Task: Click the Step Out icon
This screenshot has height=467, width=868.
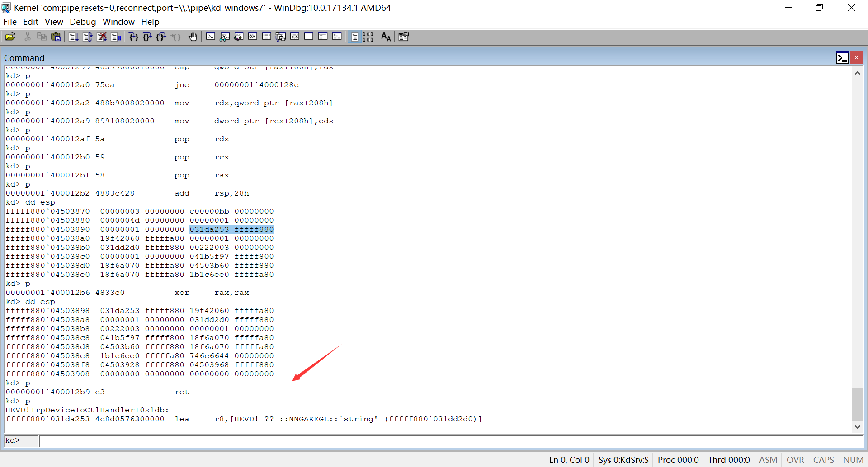Action: 161,37
